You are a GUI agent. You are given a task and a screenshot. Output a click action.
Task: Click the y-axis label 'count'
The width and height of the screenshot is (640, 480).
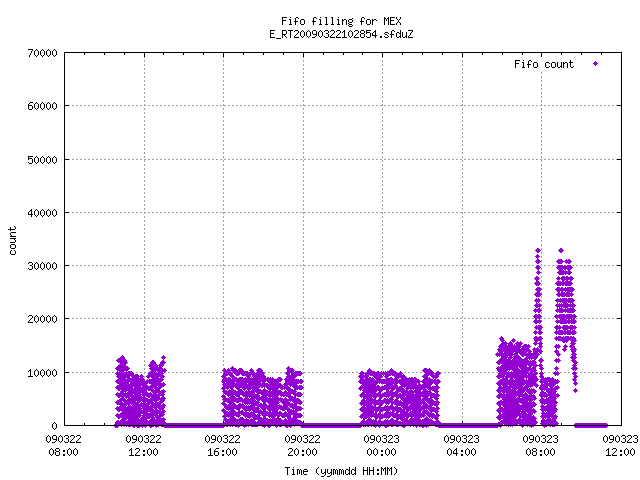pos(12,241)
